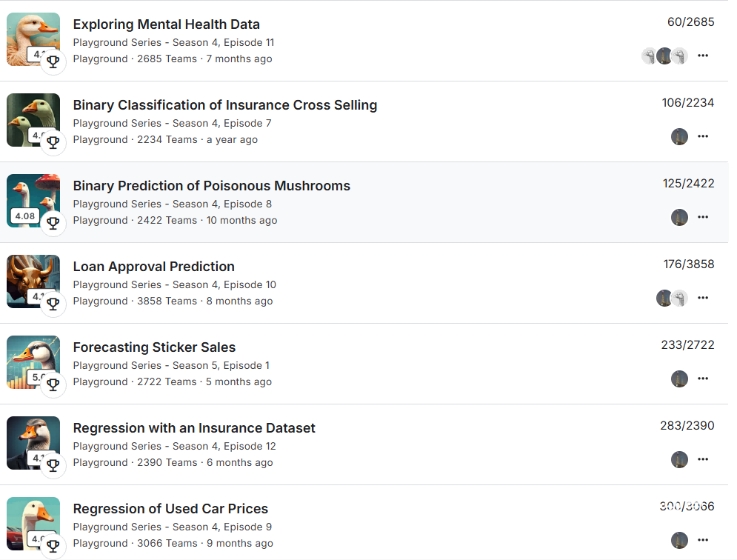Open Exploring Mental Health Data competition title
Screen dimensions: 737x560
click(167, 24)
